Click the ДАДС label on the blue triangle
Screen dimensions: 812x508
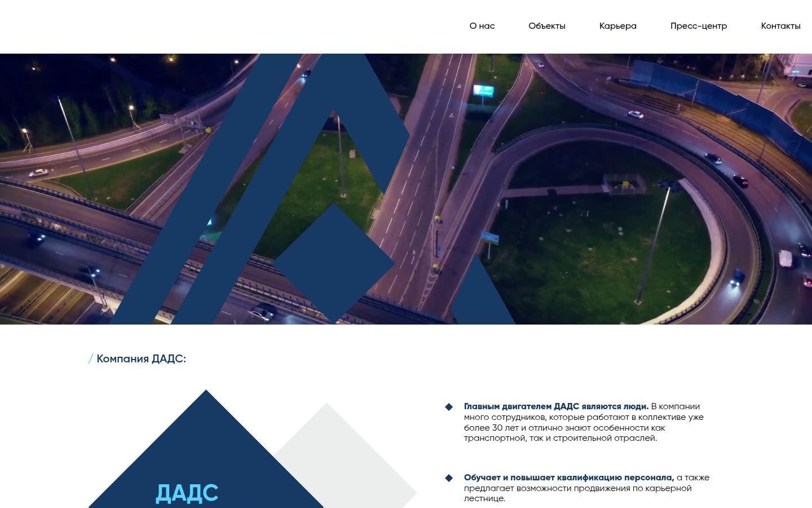click(x=187, y=493)
